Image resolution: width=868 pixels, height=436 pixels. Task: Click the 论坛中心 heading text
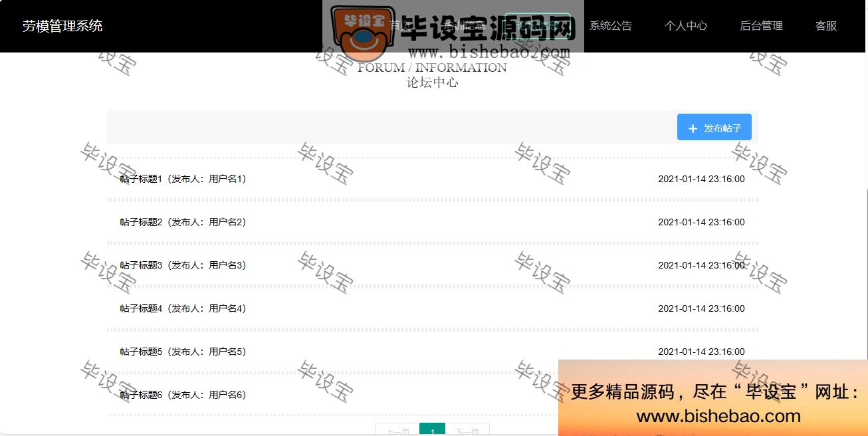433,82
